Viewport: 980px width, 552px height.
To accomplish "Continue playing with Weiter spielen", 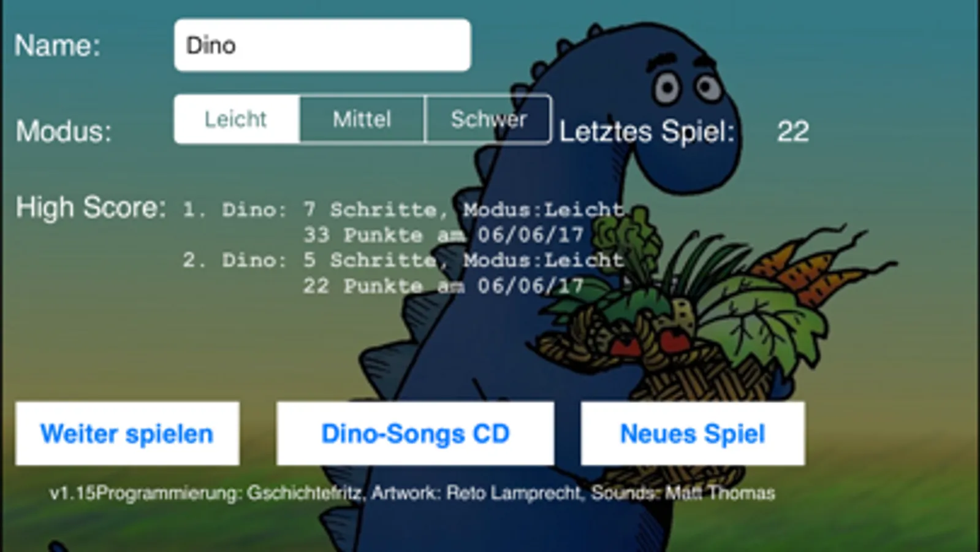I will click(127, 434).
